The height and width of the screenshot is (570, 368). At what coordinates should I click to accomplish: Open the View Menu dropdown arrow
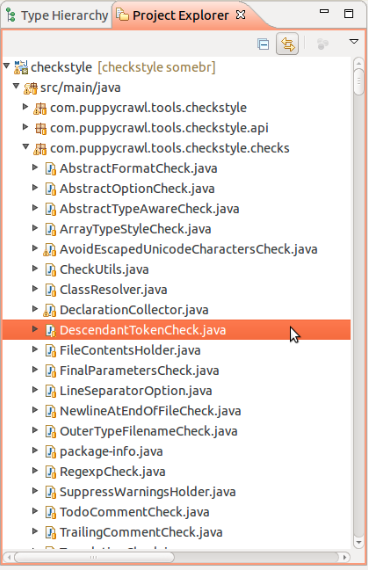tap(353, 41)
